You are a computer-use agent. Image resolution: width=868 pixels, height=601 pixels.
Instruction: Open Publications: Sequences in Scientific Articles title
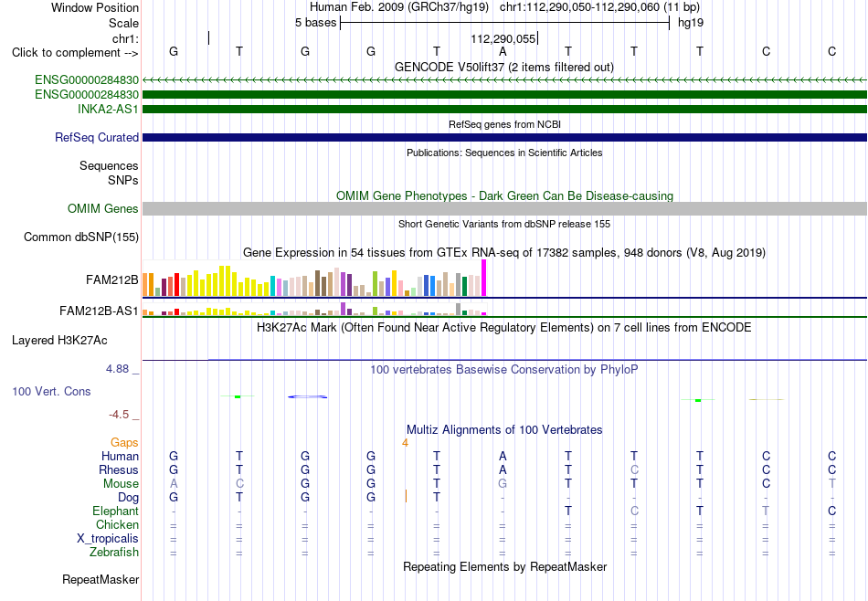504,153
